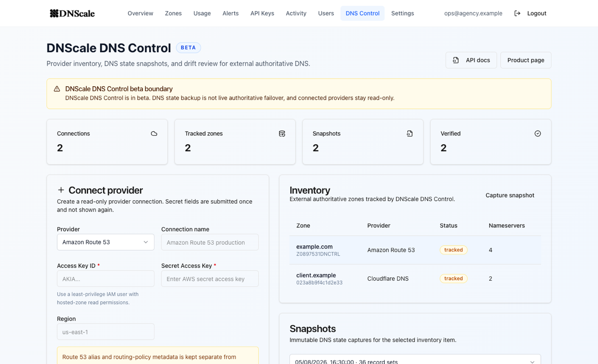The image size is (598, 364).
Task: Open the Overview tab
Action: click(x=140, y=13)
